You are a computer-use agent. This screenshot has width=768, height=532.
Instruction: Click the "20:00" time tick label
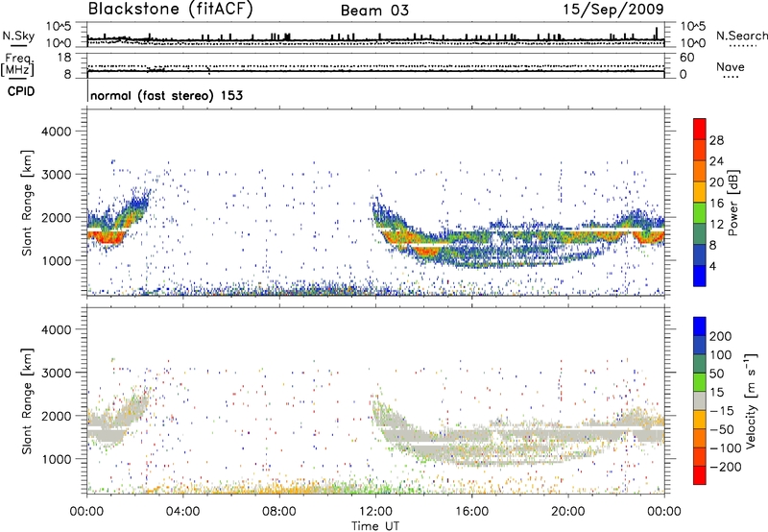(568, 512)
